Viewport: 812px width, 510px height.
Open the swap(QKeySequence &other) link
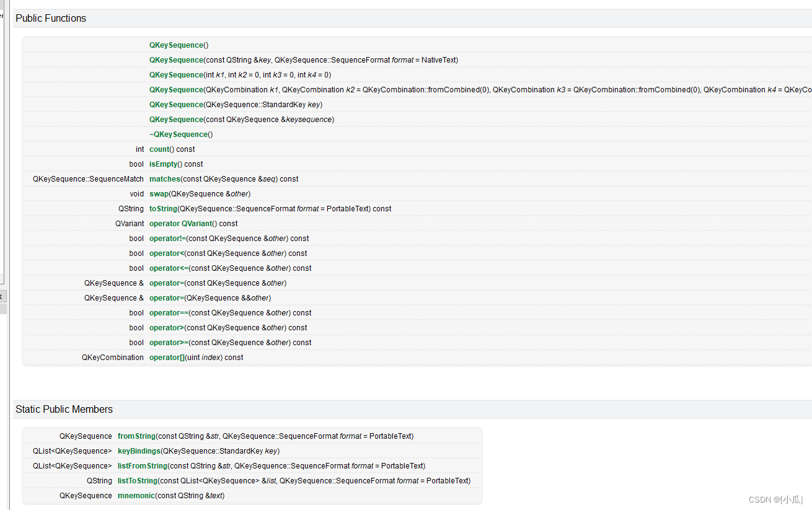click(159, 194)
